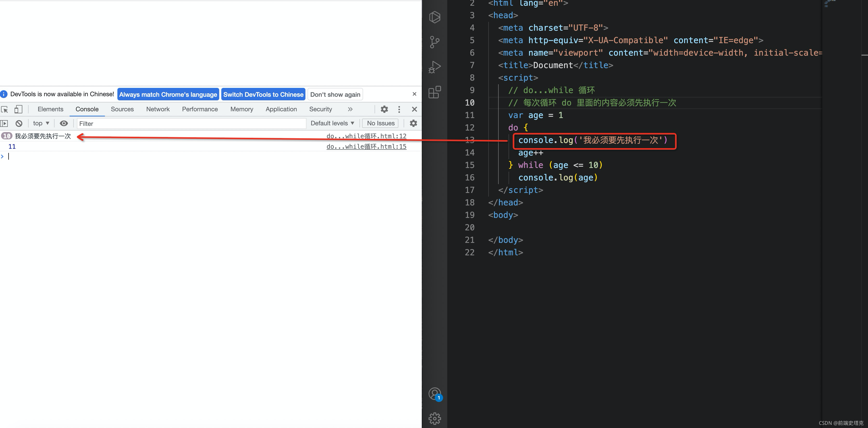Select the inspect element picker icon
The width and height of the screenshot is (868, 428).
[5, 109]
